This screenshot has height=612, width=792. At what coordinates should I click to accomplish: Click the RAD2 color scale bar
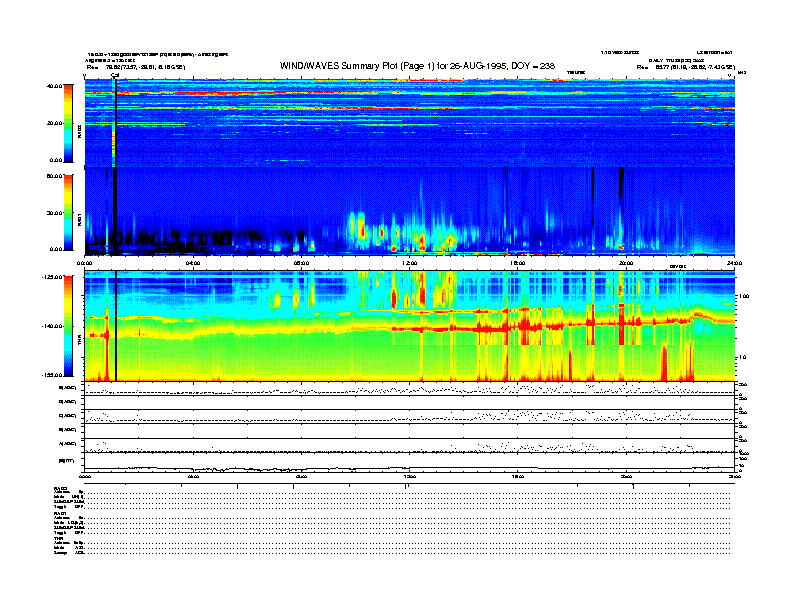68,123
